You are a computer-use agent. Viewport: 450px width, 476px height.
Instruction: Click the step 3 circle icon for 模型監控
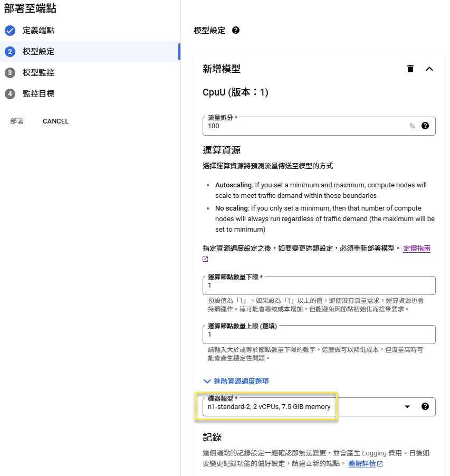tap(10, 73)
